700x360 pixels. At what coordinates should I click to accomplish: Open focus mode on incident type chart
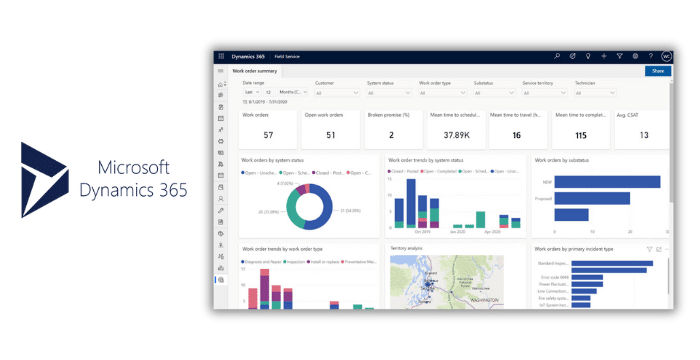[x=659, y=249]
